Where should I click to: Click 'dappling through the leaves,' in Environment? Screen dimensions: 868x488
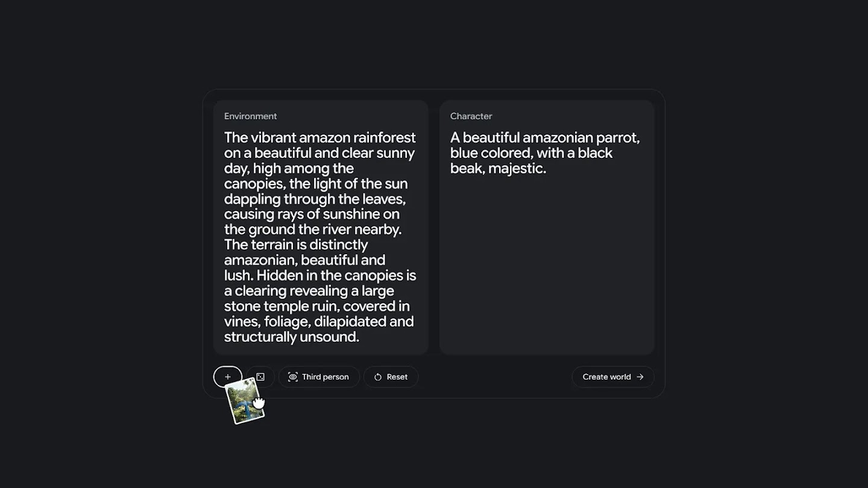tap(315, 199)
